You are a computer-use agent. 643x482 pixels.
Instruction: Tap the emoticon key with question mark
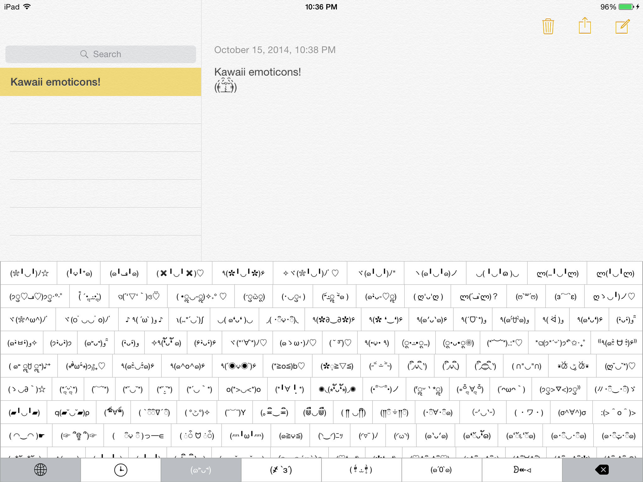click(478, 296)
